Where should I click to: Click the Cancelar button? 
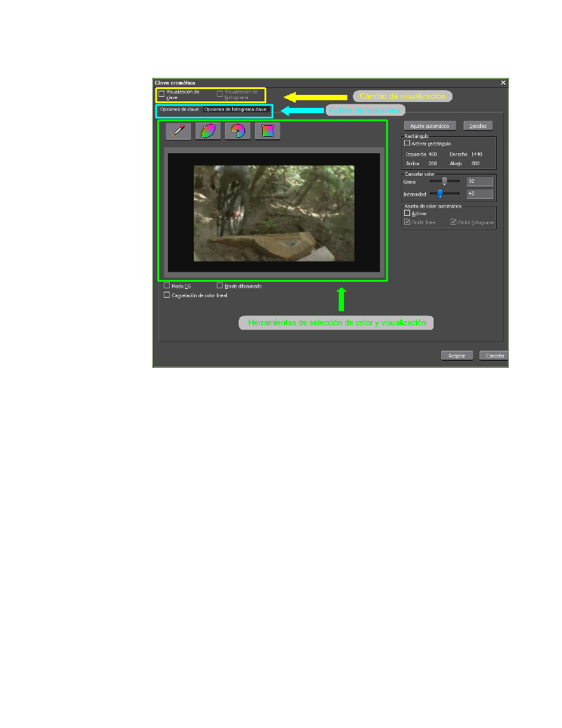click(x=494, y=355)
